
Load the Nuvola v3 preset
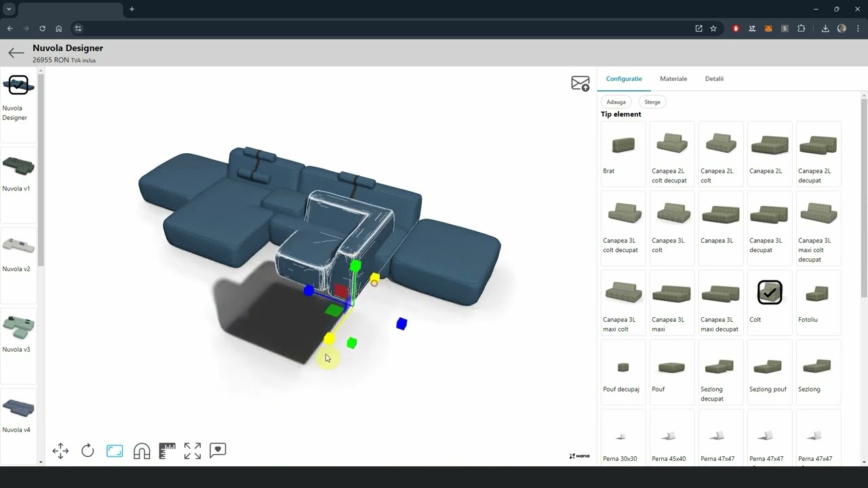[x=18, y=346]
